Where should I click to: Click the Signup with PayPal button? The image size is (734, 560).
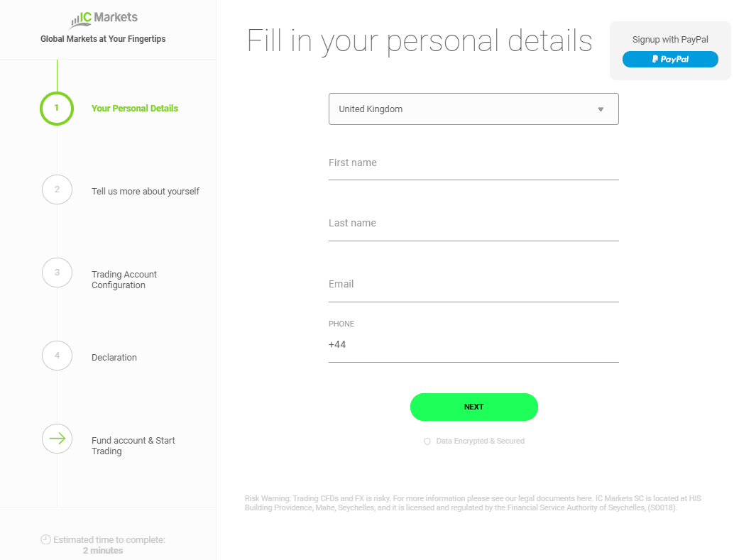tap(670, 59)
